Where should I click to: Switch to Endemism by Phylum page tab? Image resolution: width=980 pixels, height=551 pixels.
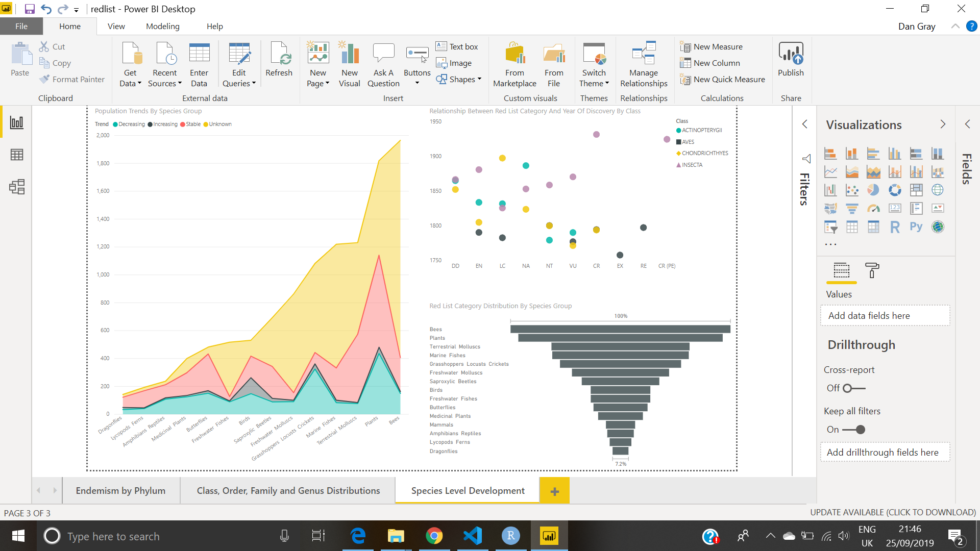pyautogui.click(x=120, y=491)
